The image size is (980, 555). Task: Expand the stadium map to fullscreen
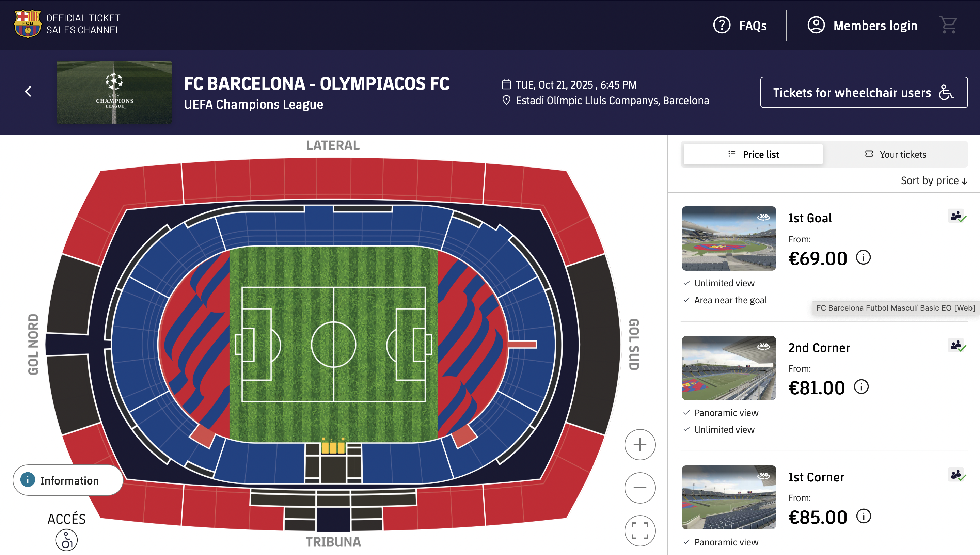[639, 530]
